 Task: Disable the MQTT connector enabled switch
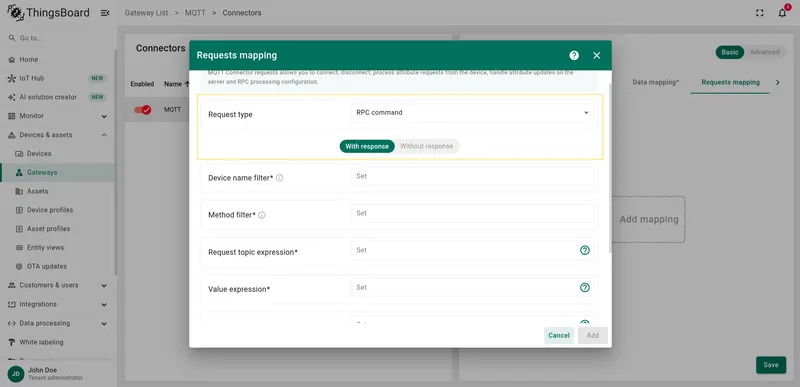143,110
